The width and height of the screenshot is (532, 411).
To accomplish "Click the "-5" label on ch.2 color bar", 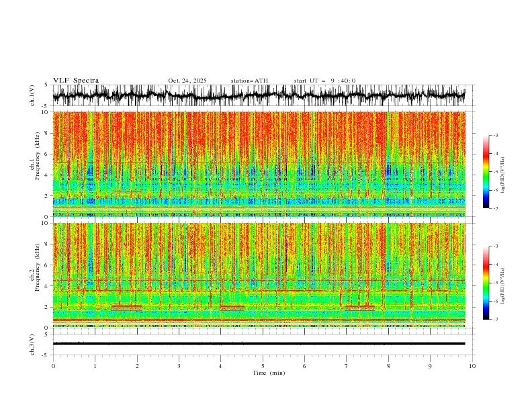I will 496,283.
